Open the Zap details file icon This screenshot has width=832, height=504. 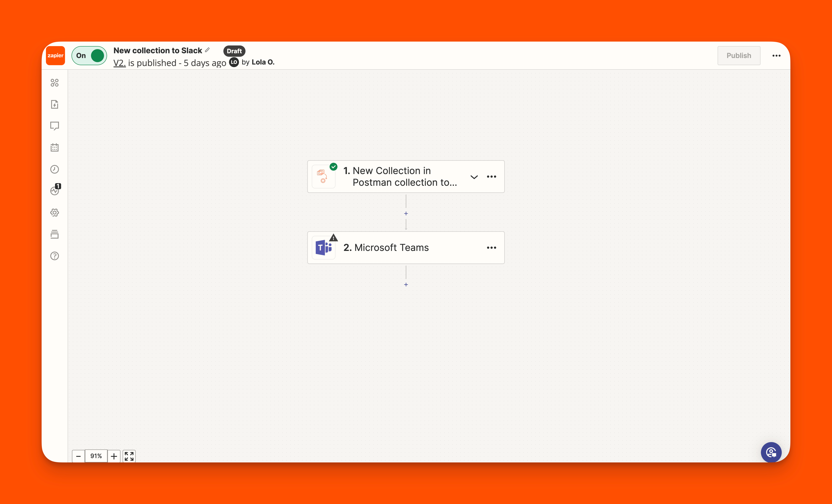(54, 104)
